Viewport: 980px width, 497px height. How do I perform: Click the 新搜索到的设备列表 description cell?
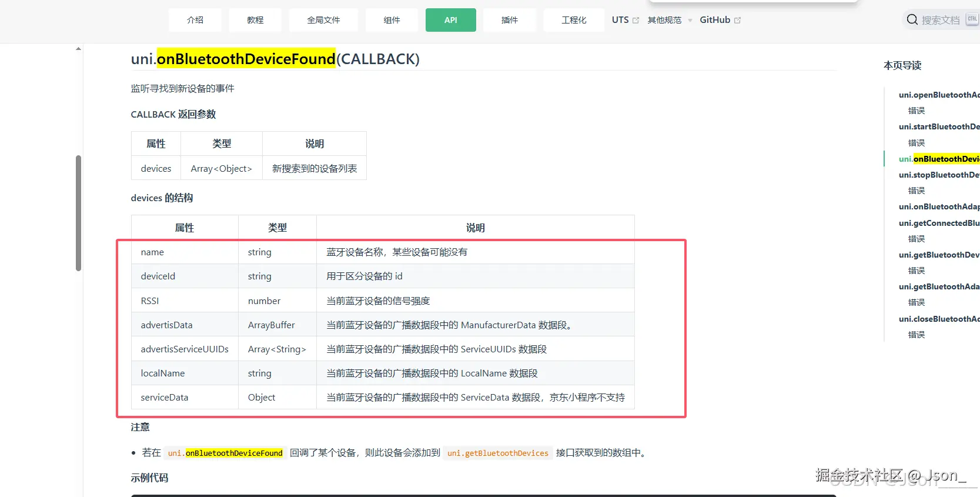[x=315, y=168]
